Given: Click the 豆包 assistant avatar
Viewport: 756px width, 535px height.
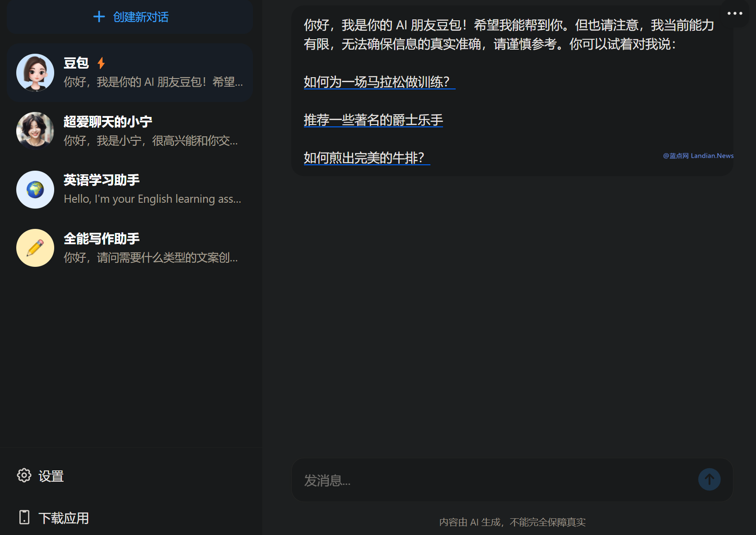Looking at the screenshot, I should pyautogui.click(x=35, y=72).
